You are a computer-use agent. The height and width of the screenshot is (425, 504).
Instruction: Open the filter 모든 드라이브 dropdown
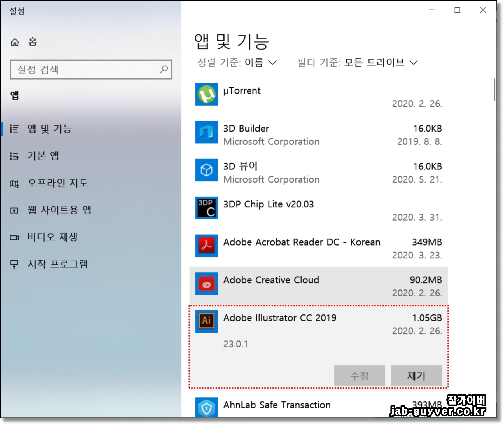pyautogui.click(x=381, y=62)
